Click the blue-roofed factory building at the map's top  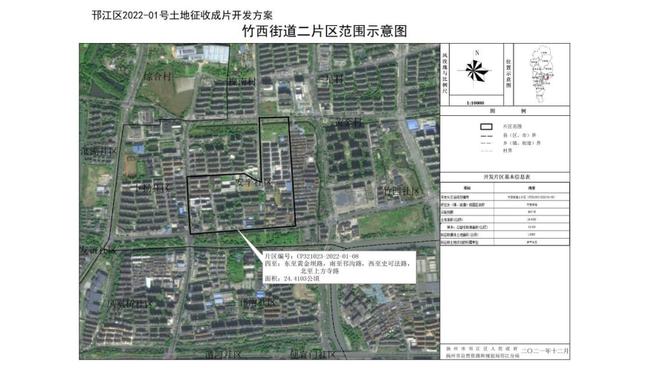pos(203,53)
